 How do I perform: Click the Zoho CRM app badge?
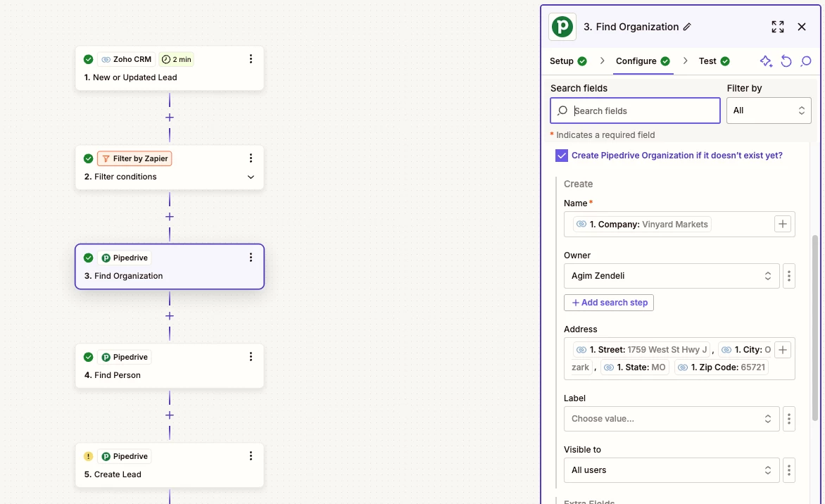126,59
